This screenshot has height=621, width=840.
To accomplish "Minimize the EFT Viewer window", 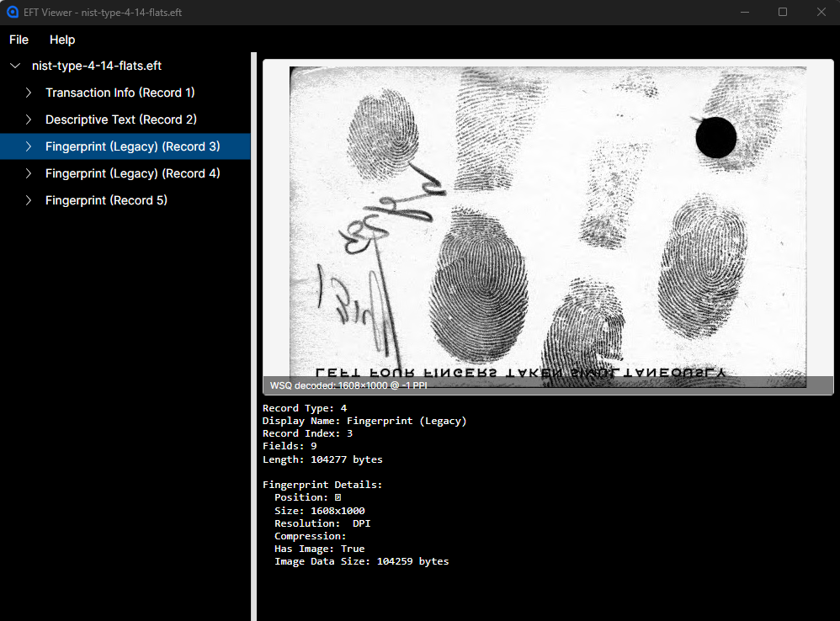I will [x=745, y=12].
